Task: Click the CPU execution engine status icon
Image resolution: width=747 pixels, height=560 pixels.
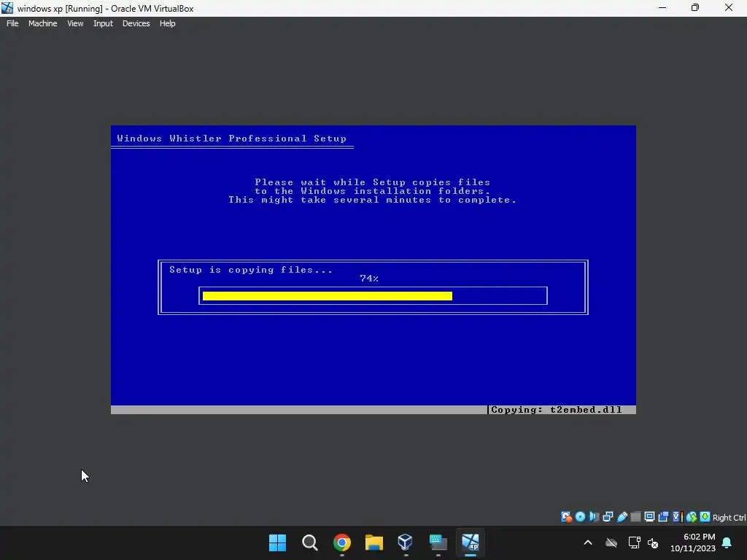Action: [x=678, y=517]
